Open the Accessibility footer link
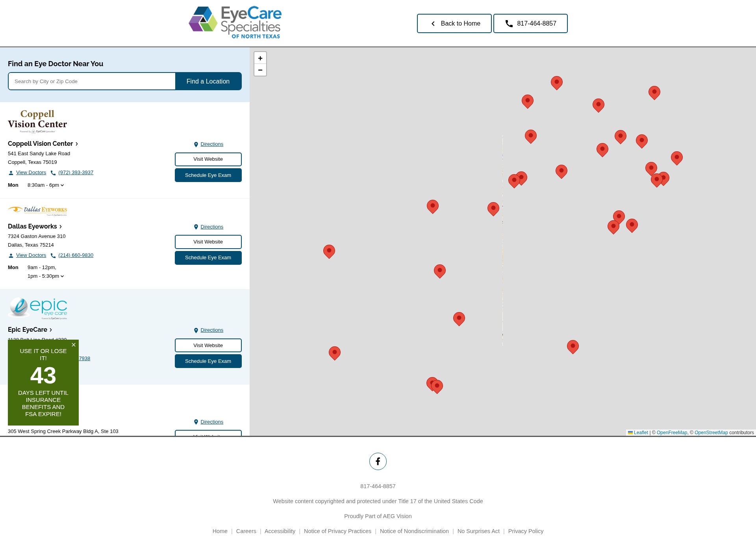 tap(280, 531)
